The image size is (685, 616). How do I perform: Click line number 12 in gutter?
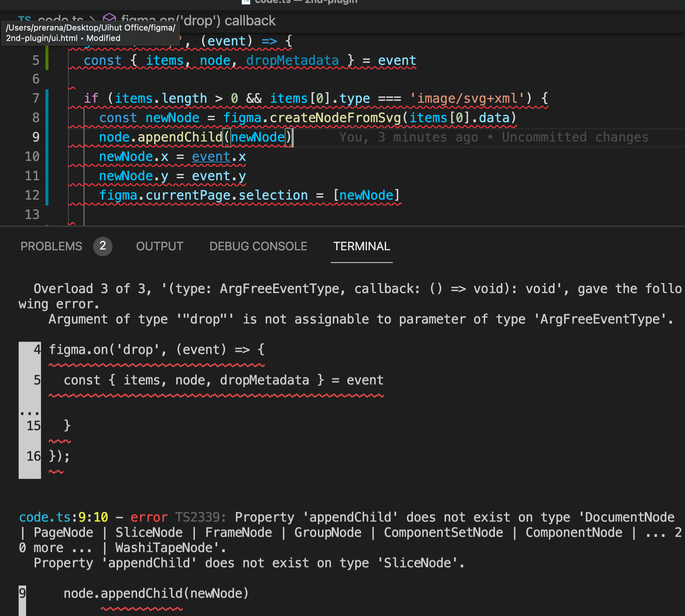(32, 195)
